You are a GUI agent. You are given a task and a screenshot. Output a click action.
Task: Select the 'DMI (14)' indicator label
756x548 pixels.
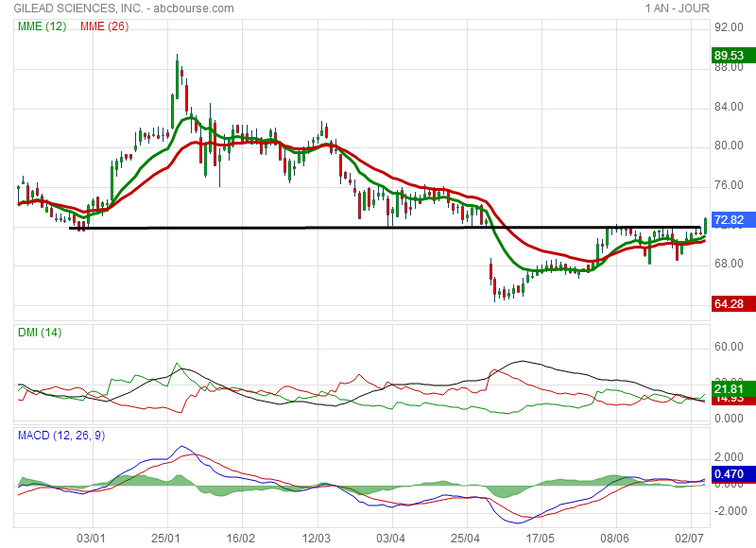click(x=40, y=333)
